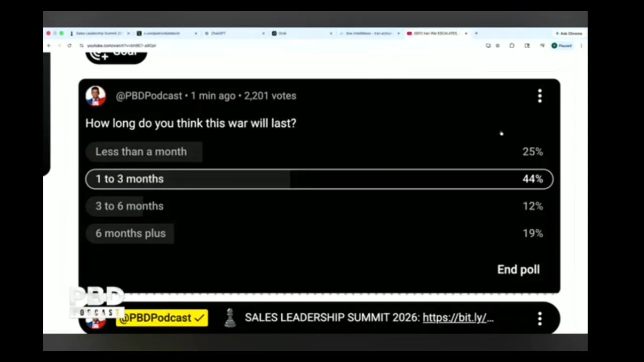Open a new browser tab
This screenshot has width=644, height=362.
click(476, 33)
